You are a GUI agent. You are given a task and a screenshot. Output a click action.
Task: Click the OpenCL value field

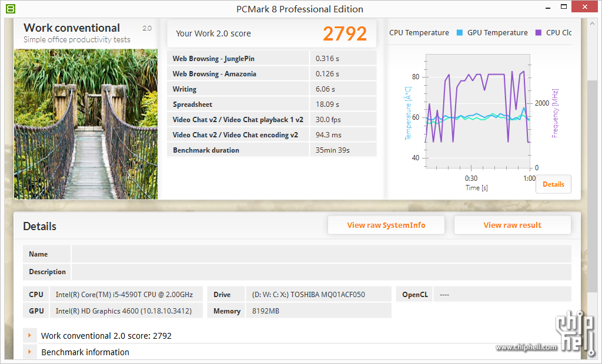click(x=502, y=295)
